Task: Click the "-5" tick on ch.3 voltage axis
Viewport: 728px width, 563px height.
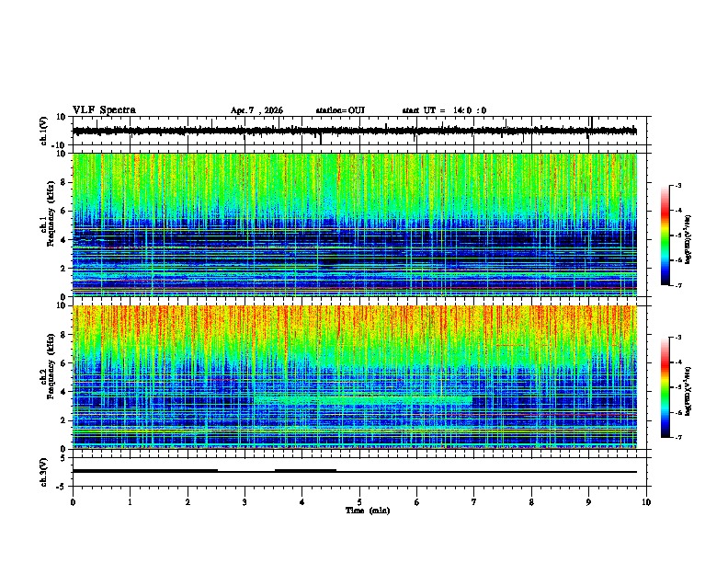Action: (62, 487)
